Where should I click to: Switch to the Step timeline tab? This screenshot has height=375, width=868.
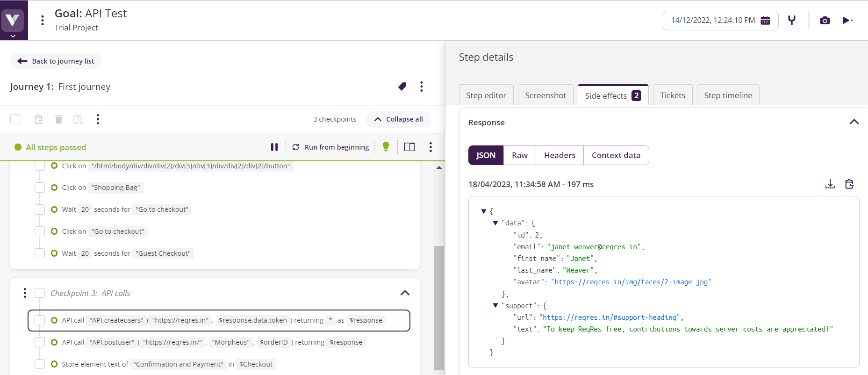[x=728, y=95]
